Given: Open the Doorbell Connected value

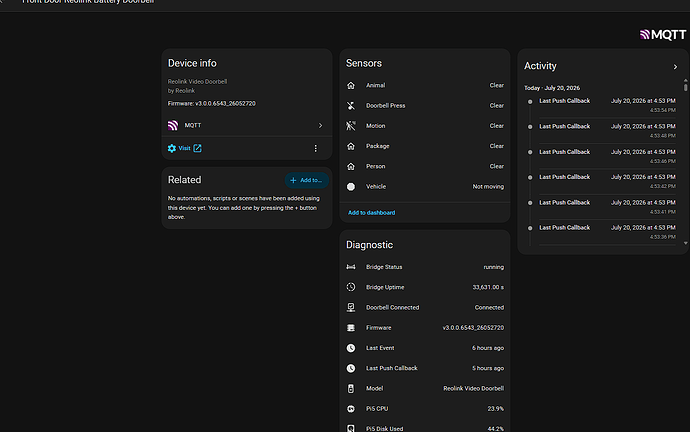Looking at the screenshot, I should coord(489,308).
